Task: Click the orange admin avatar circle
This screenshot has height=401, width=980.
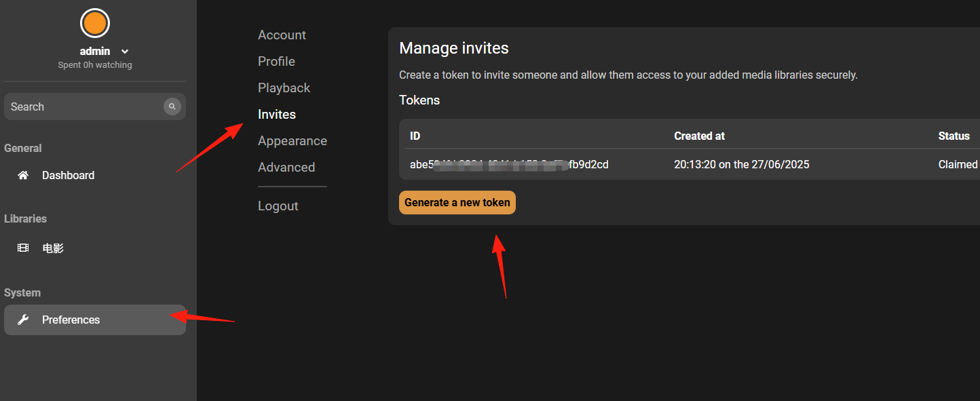Action: click(95, 23)
